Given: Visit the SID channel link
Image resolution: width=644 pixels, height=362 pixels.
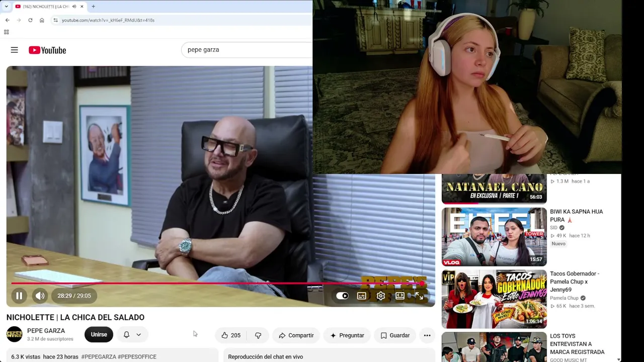Looking at the screenshot, I should [554, 228].
